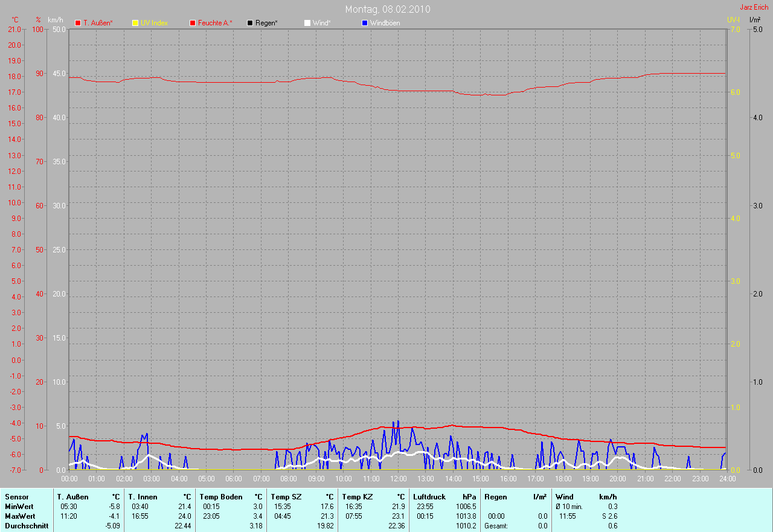
Task: Click the black Regen legend square
Action: 250,23
